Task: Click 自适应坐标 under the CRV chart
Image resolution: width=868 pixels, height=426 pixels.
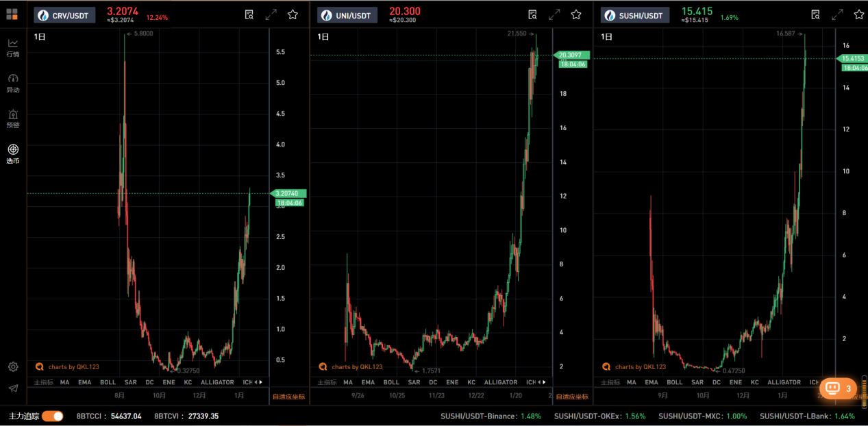Action: 288,397
